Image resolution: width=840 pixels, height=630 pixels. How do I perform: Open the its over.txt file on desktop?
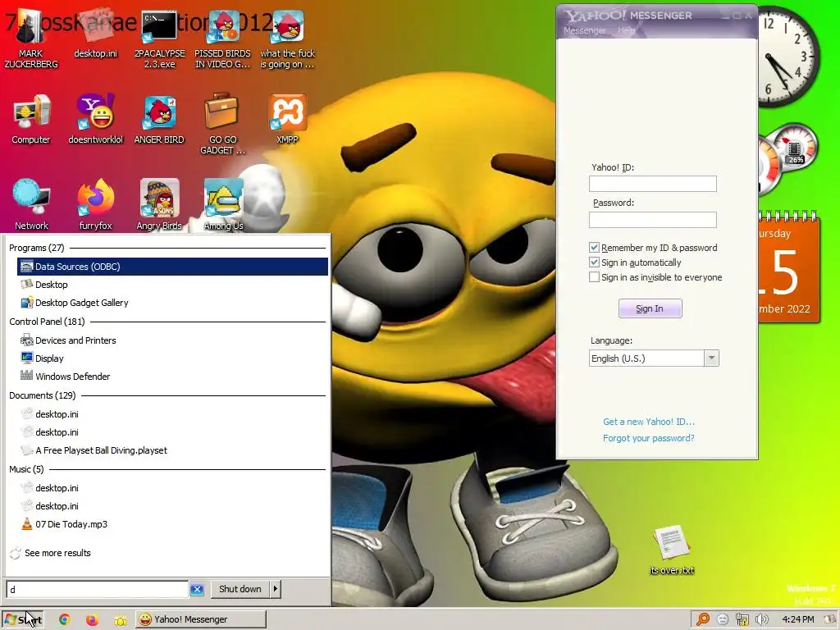click(672, 550)
